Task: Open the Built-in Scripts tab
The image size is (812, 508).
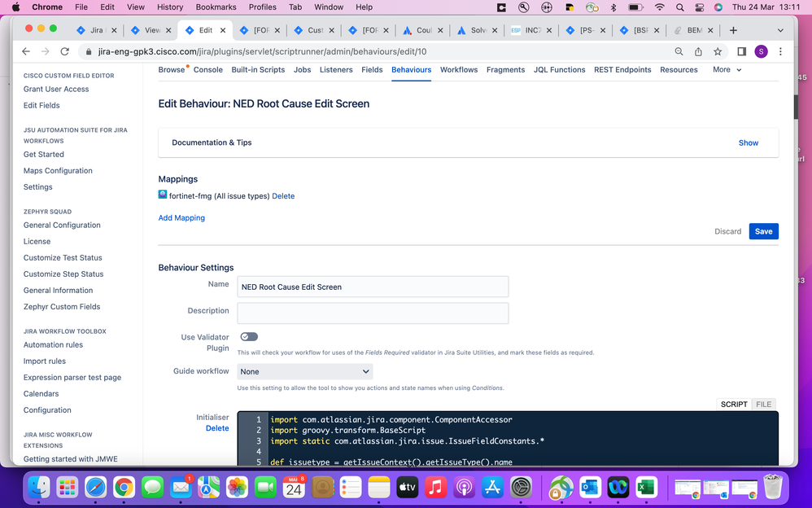Action: coord(258,69)
